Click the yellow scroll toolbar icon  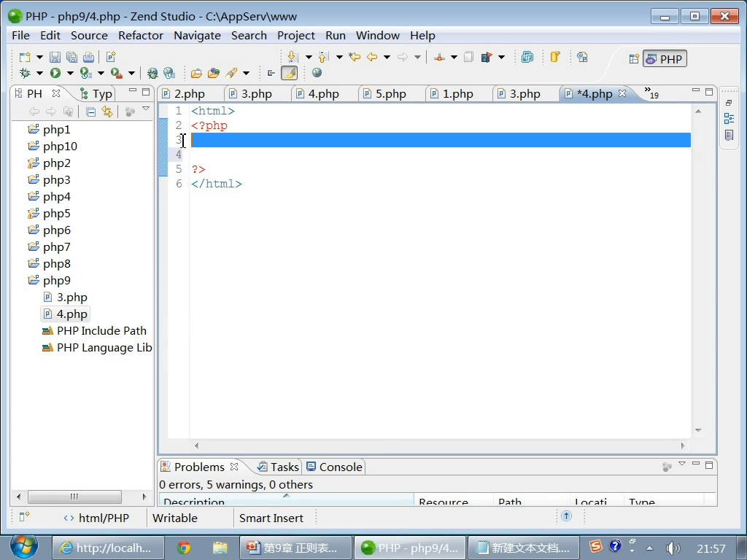pos(555,57)
